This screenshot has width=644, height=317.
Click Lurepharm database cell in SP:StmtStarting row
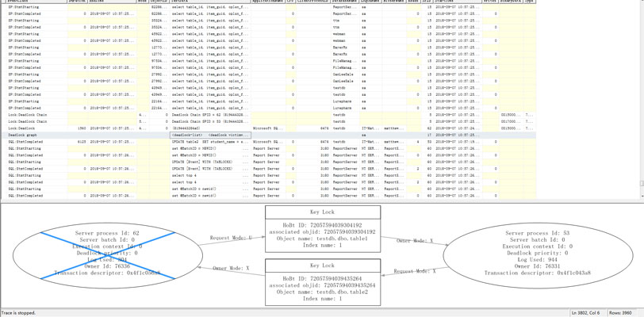tap(346, 101)
